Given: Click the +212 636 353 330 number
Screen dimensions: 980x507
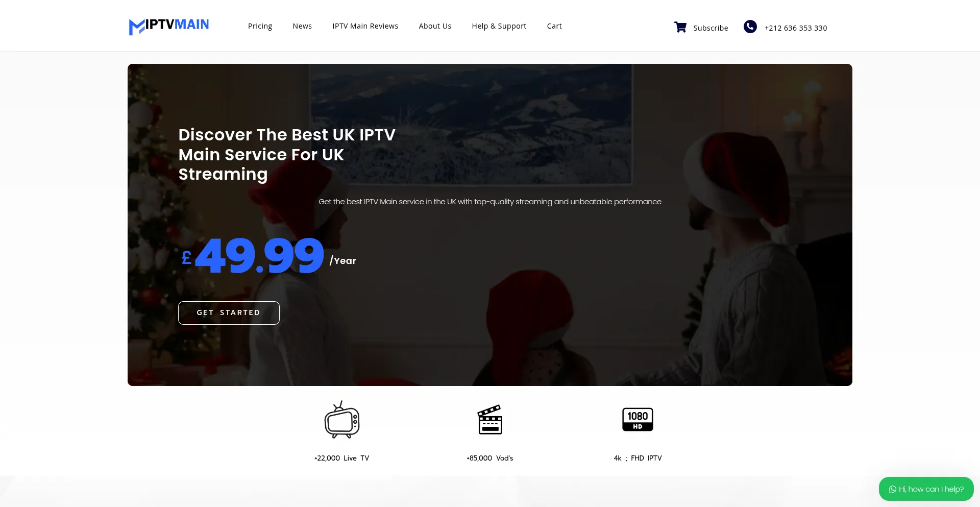Looking at the screenshot, I should 795,28.
